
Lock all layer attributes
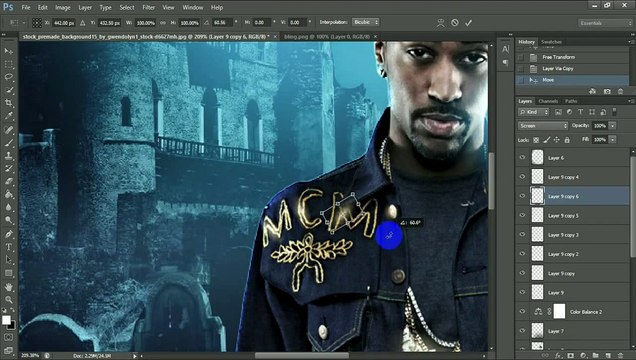567,140
